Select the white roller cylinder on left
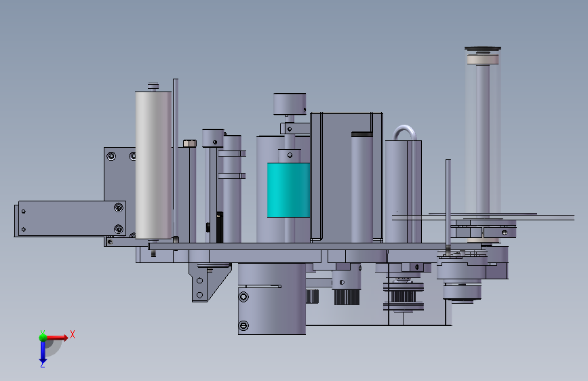The width and height of the screenshot is (588, 381). point(153,165)
